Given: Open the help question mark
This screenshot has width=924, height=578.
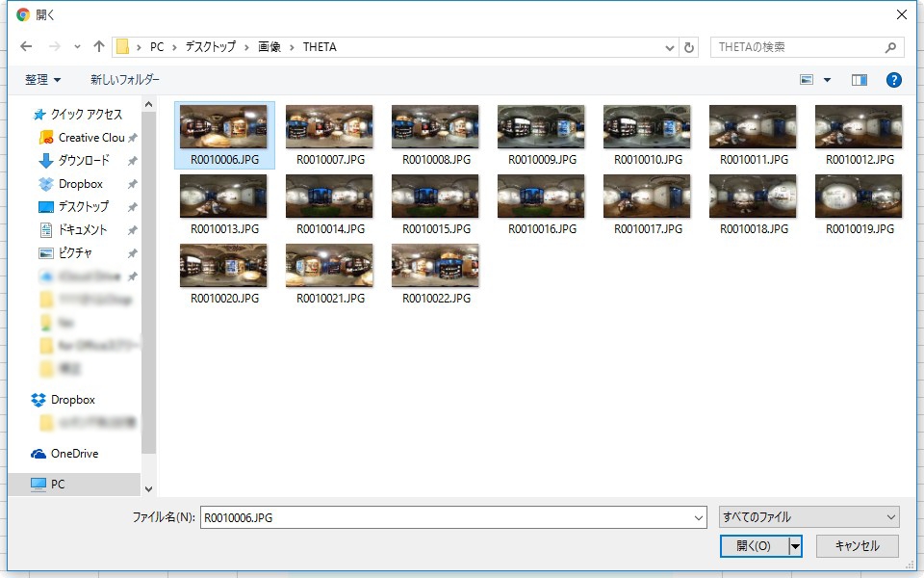Looking at the screenshot, I should click(893, 80).
